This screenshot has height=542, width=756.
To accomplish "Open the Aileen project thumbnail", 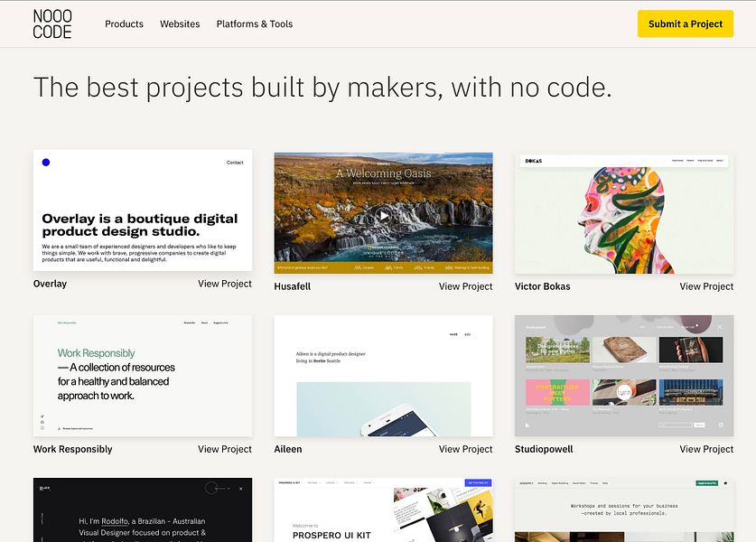I will (x=383, y=376).
